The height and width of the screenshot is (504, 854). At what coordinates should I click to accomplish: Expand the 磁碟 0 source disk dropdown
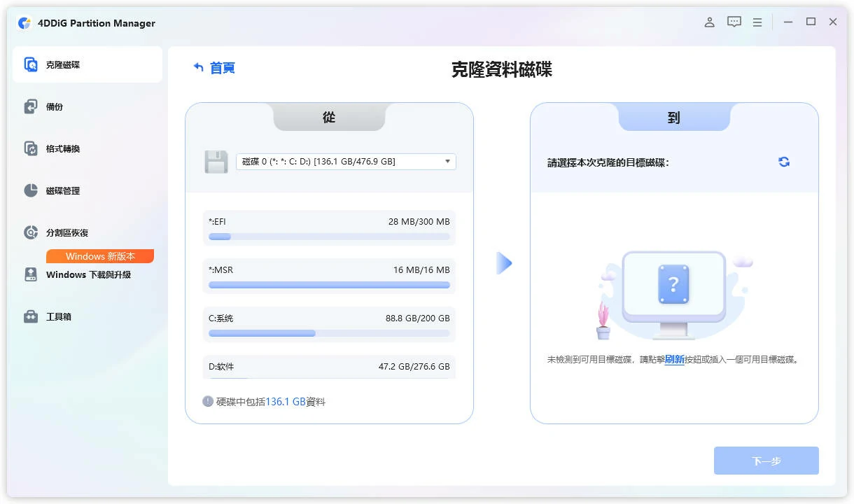click(x=346, y=162)
